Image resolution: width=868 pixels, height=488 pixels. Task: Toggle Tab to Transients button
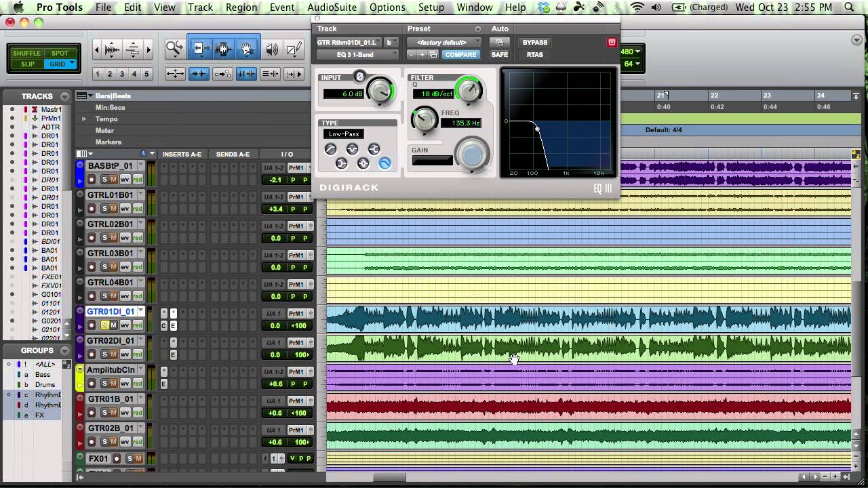click(x=199, y=74)
